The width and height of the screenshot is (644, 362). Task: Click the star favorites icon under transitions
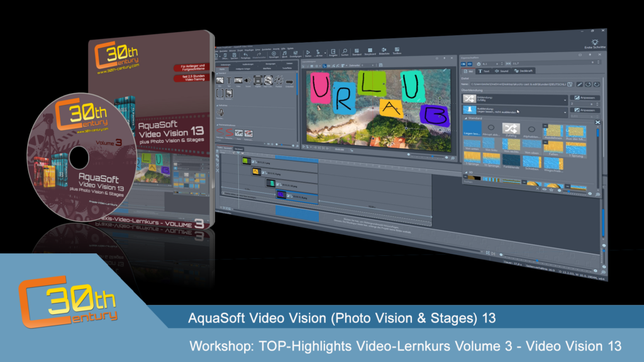tap(551, 190)
